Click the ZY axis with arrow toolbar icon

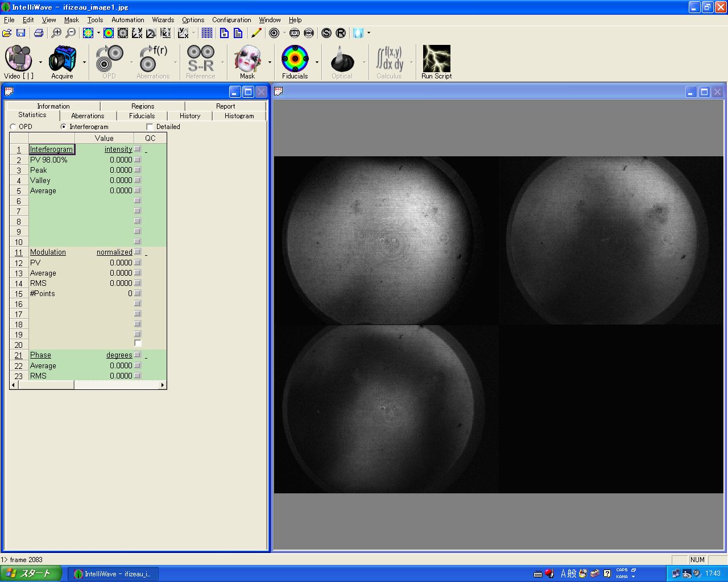[x=137, y=33]
